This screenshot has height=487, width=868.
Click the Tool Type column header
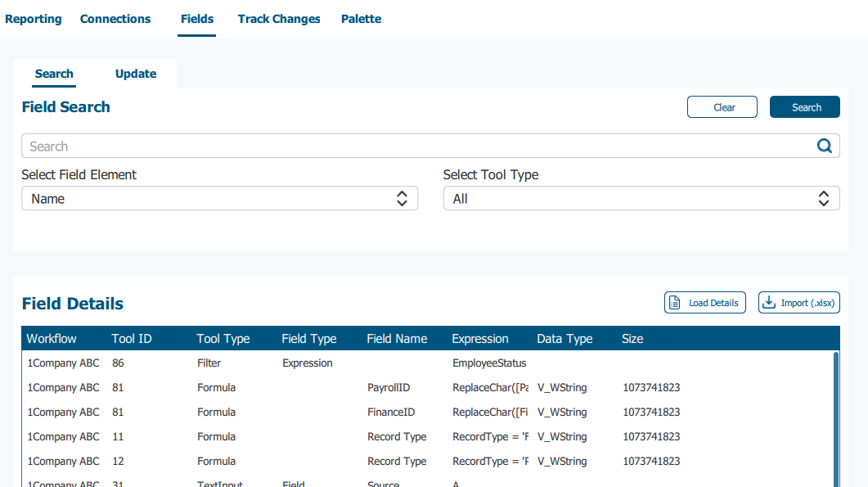(x=223, y=339)
